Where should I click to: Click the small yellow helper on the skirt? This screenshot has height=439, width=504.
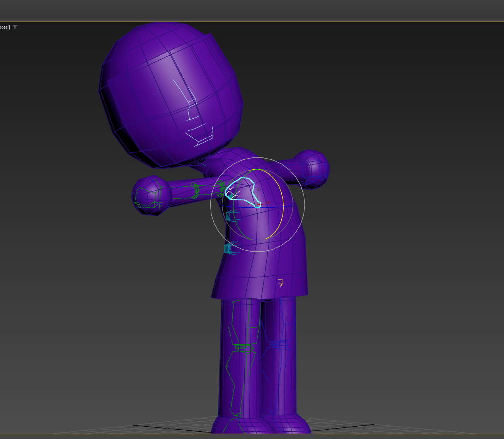pyautogui.click(x=281, y=282)
